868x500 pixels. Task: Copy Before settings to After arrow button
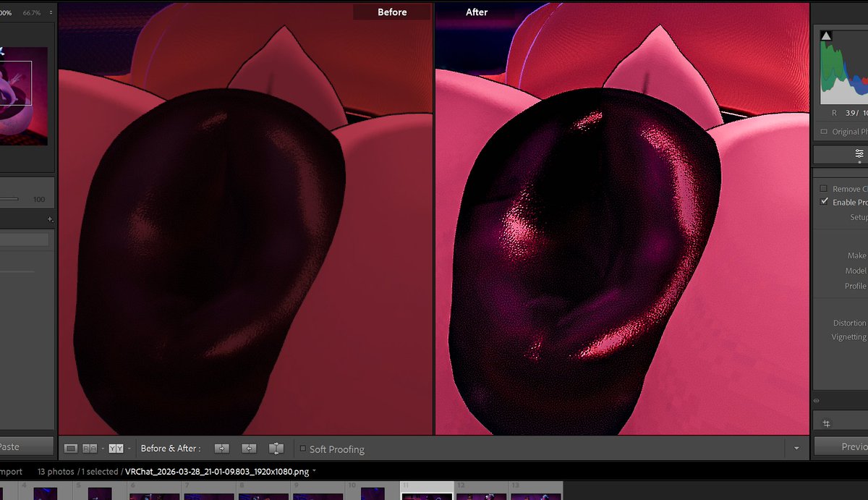[222, 449]
